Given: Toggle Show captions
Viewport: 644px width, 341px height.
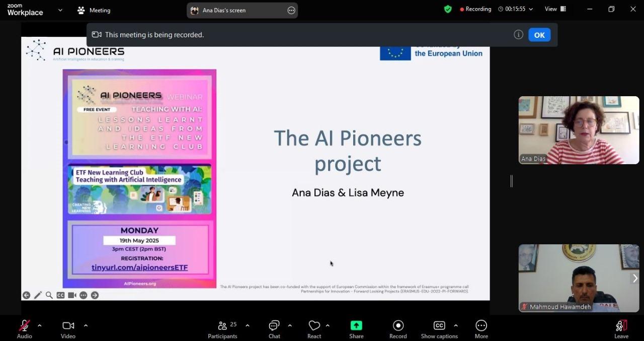Looking at the screenshot, I should coord(439,329).
